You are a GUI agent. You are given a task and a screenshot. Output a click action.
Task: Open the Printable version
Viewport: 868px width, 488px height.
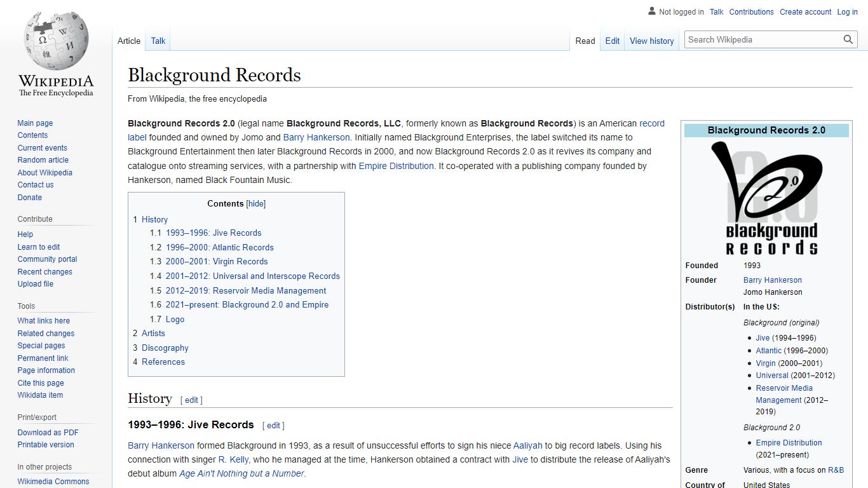pyautogui.click(x=46, y=445)
